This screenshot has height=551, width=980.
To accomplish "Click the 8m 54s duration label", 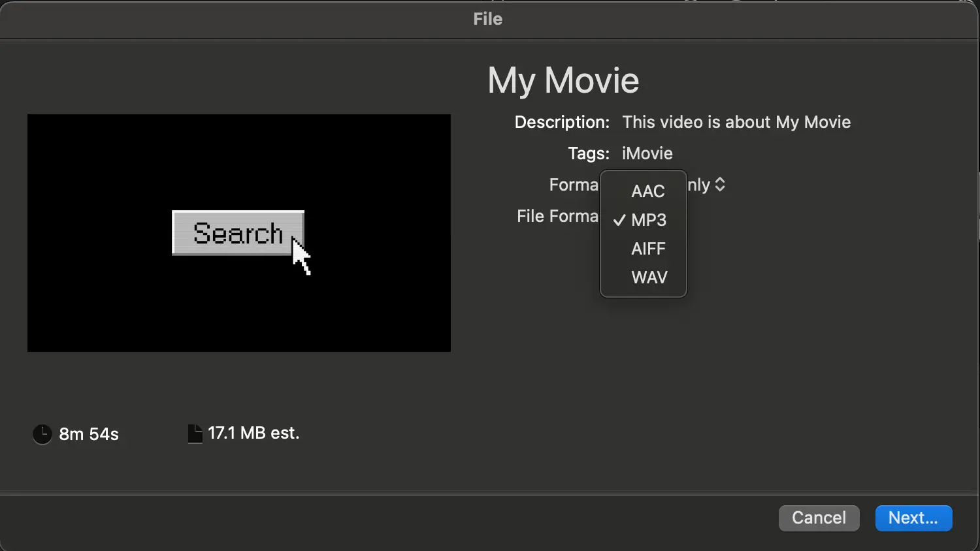I will pos(88,434).
